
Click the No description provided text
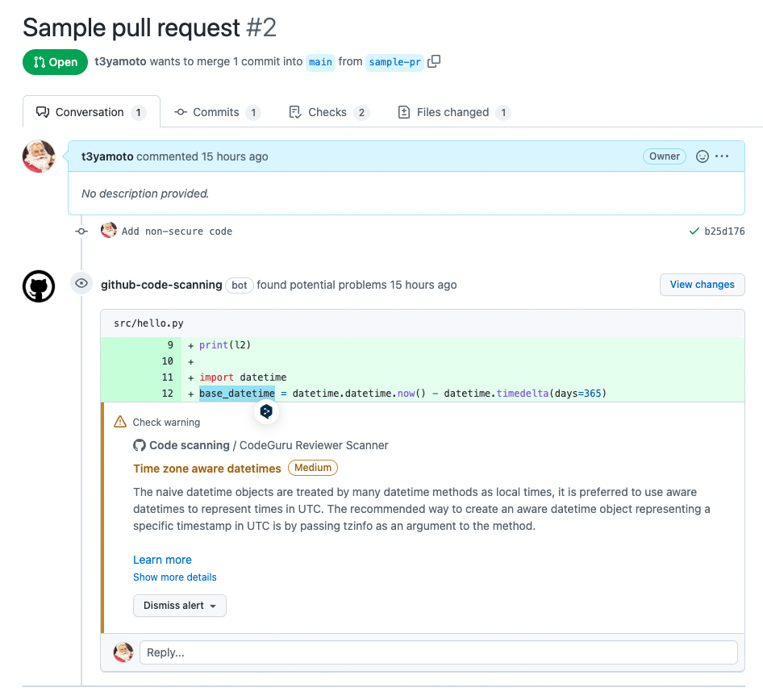[x=145, y=194]
